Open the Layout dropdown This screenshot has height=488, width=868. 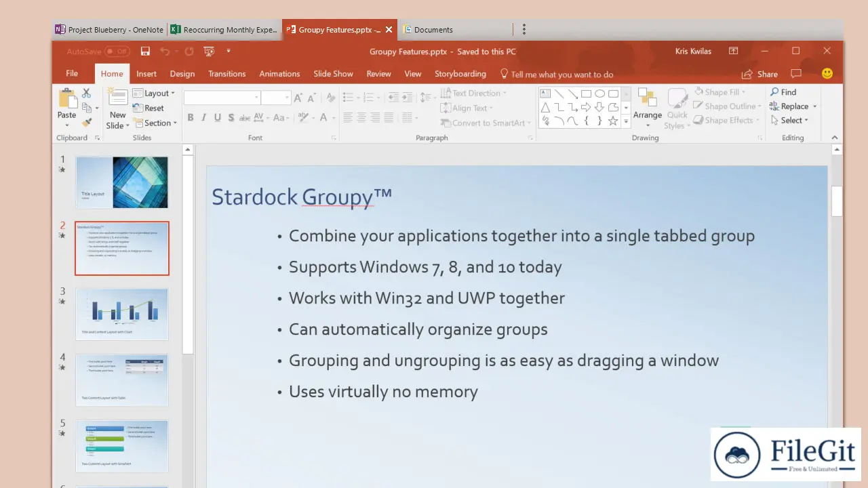coord(154,93)
